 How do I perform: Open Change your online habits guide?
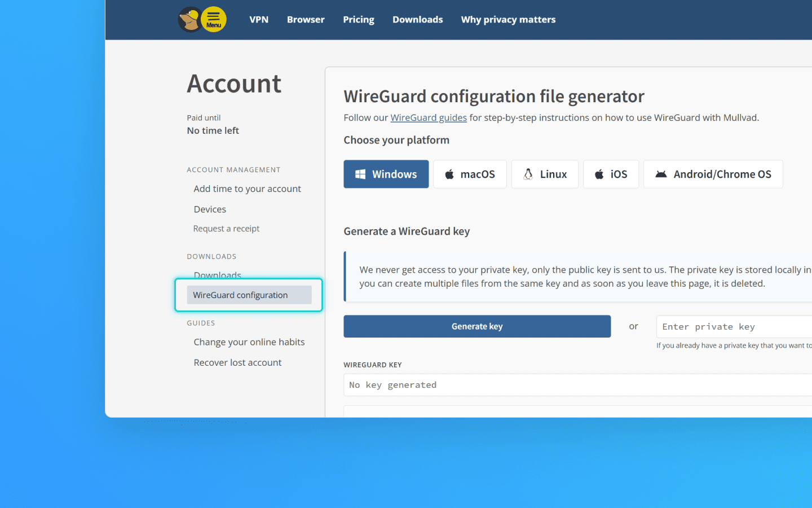(x=249, y=342)
